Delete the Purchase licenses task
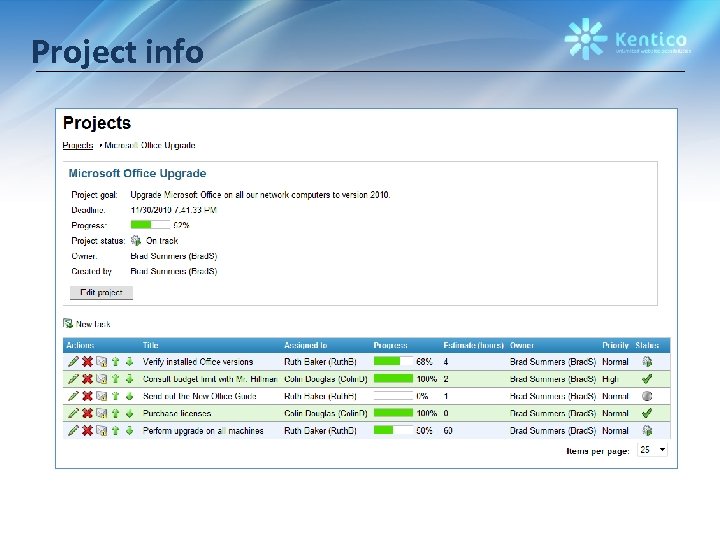Image resolution: width=720 pixels, height=540 pixels. click(87, 413)
